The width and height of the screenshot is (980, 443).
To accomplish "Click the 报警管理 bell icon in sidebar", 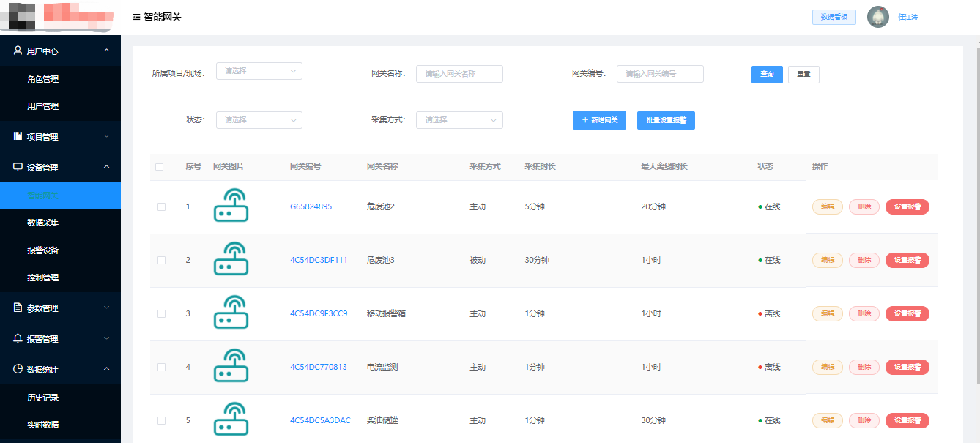I will 18,339.
